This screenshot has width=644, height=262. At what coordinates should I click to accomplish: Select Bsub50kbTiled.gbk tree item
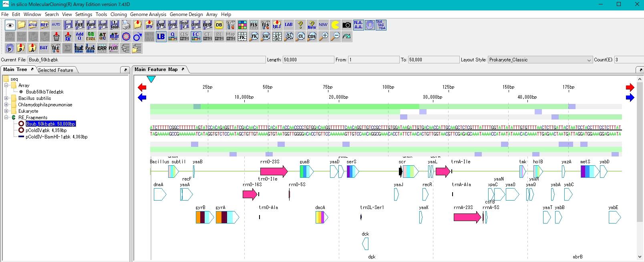45,92
